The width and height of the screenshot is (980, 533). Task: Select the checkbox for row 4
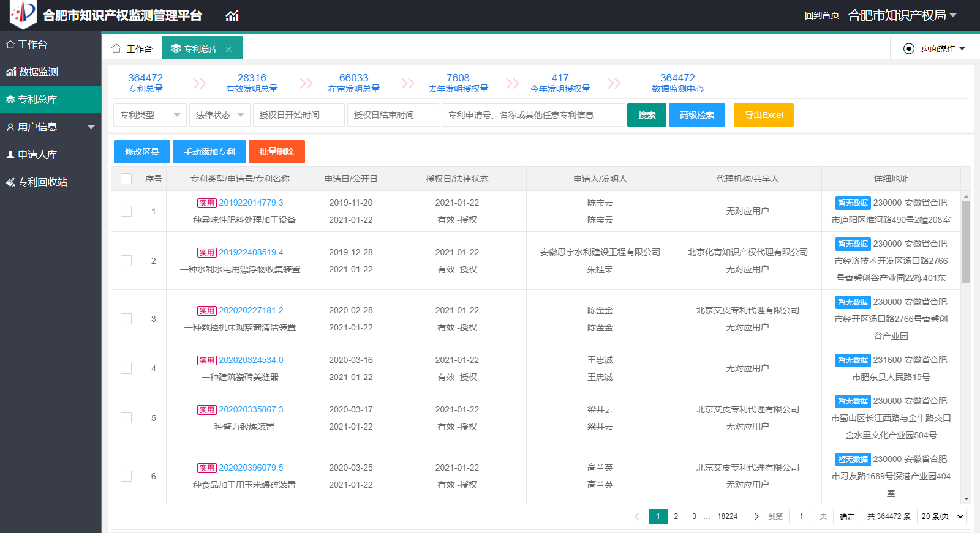coord(126,368)
